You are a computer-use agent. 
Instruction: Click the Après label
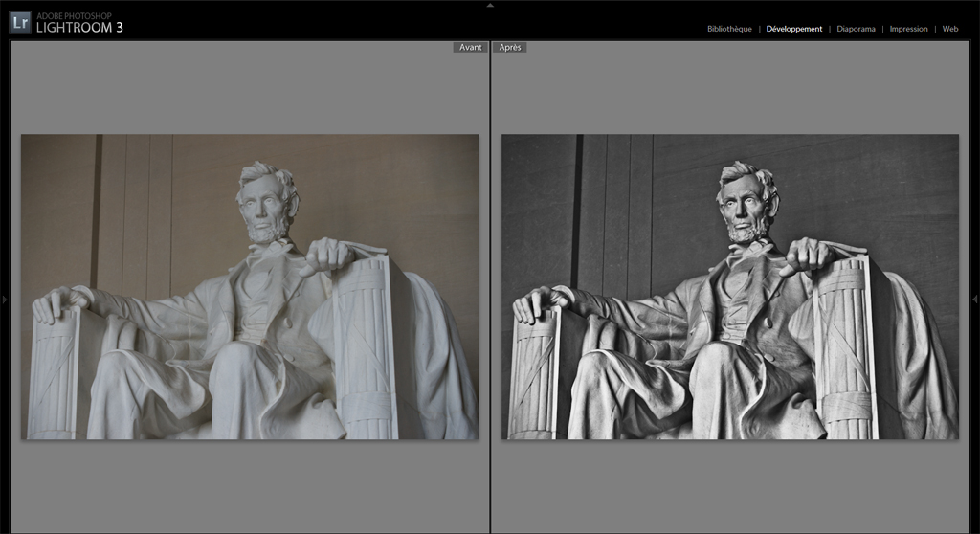pos(511,47)
